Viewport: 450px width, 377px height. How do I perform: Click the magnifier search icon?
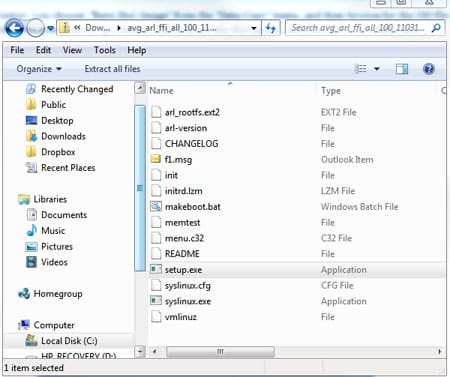[x=436, y=28]
